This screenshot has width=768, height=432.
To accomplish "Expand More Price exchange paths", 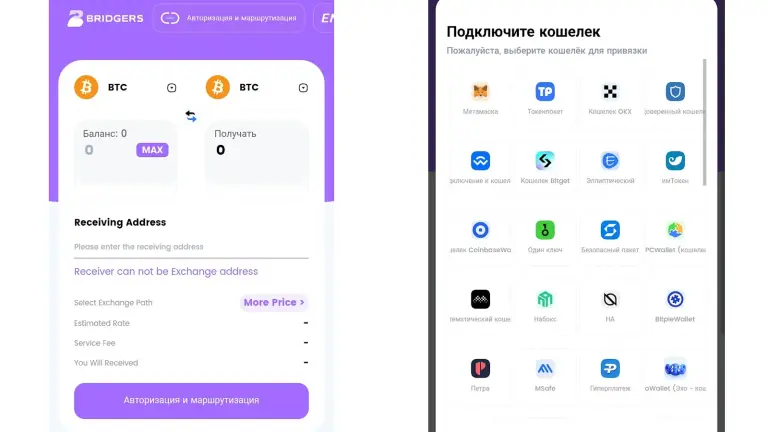I will [x=274, y=302].
